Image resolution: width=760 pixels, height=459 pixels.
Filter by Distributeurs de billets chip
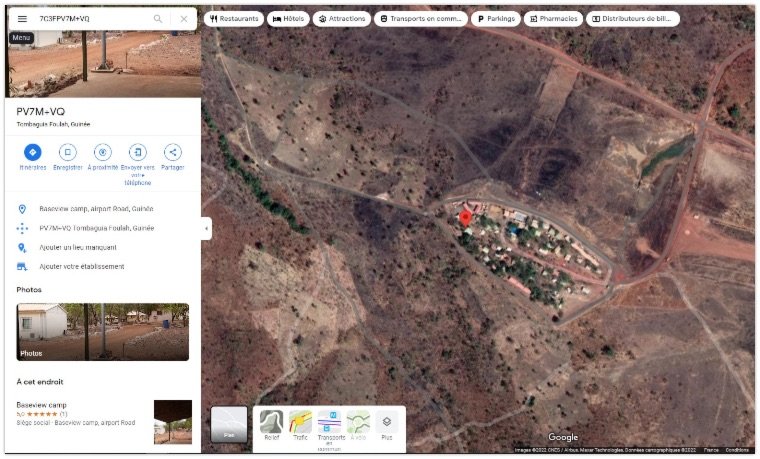tap(633, 19)
